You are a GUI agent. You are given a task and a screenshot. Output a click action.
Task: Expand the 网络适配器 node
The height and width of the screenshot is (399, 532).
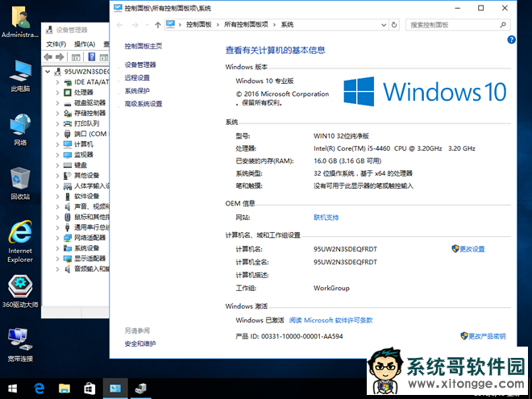tap(57, 238)
